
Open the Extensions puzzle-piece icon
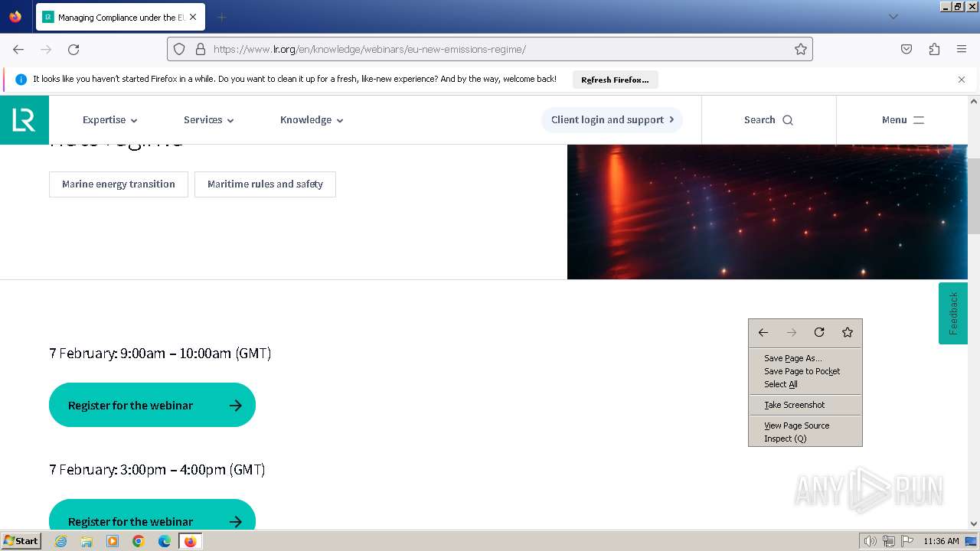click(x=934, y=49)
